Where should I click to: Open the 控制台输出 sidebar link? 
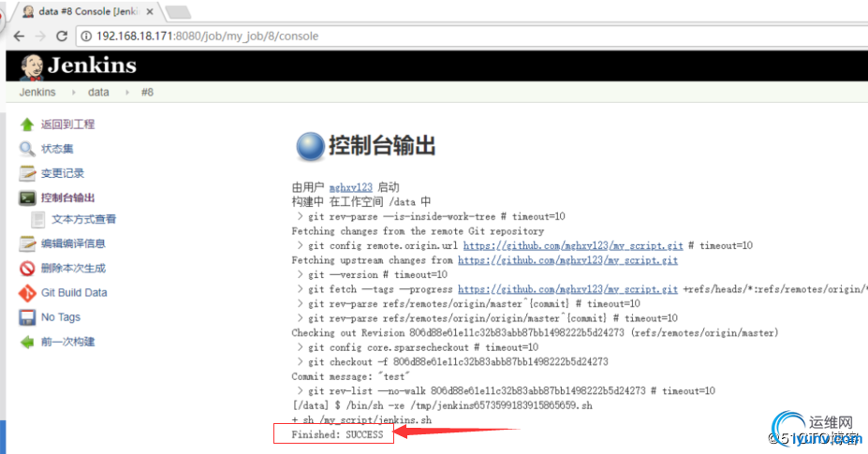tap(67, 198)
